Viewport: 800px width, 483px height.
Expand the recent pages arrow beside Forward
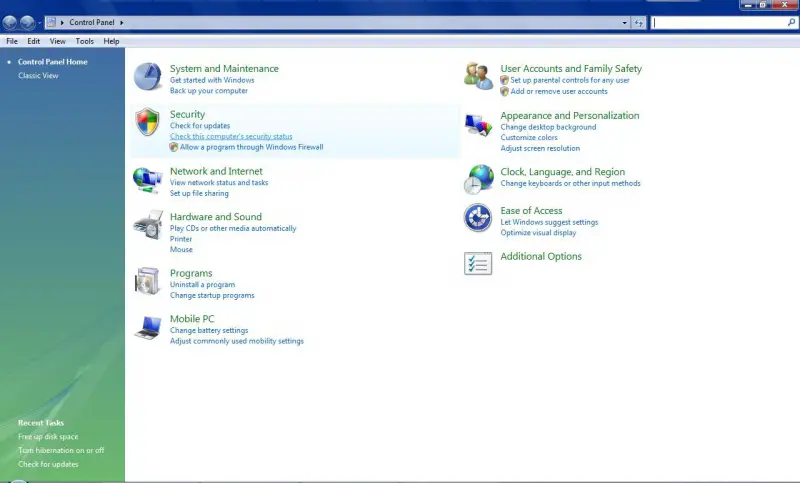coord(39,23)
